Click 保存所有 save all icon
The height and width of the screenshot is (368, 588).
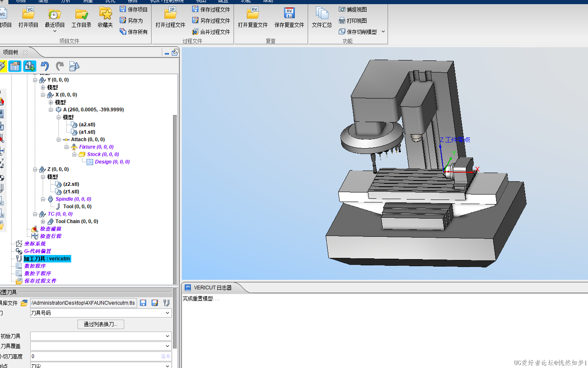click(x=123, y=31)
